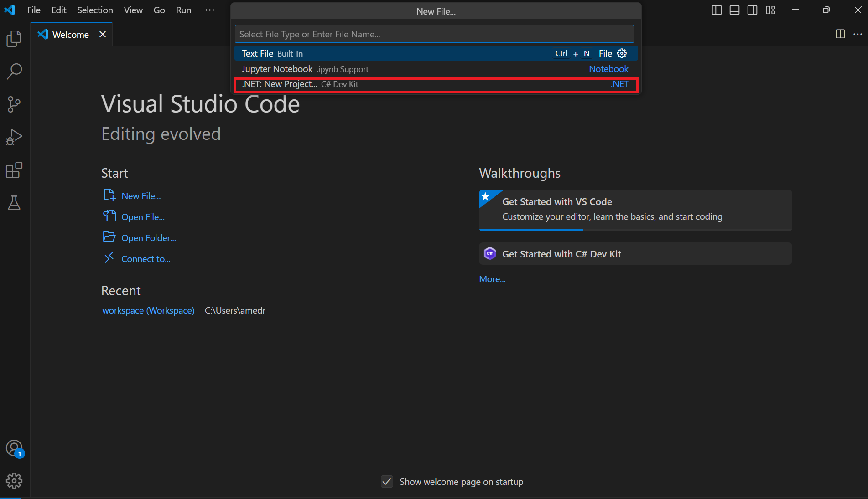Click the Connect to... link
Viewport: 868px width, 499px height.
pyautogui.click(x=146, y=259)
